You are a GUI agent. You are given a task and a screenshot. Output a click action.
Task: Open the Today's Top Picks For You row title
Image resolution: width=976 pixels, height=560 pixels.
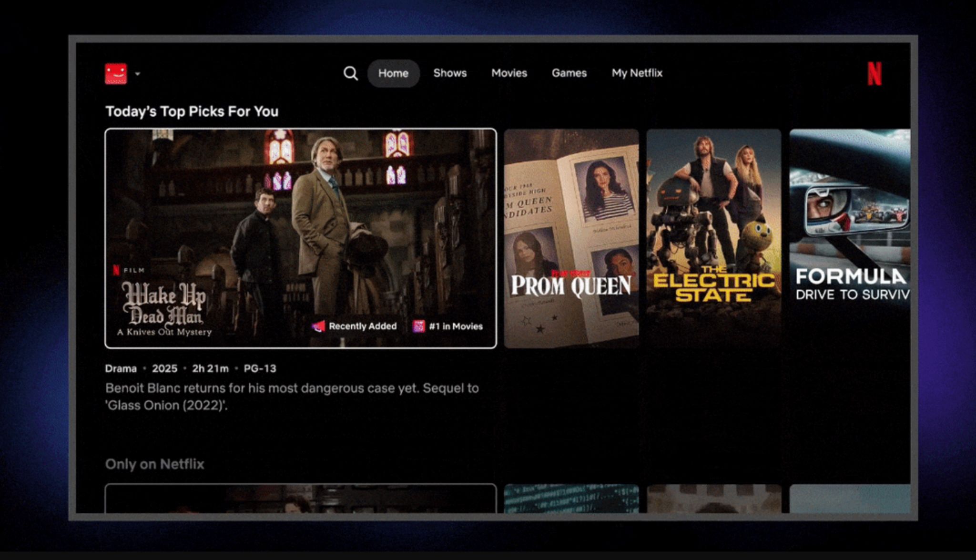point(192,111)
